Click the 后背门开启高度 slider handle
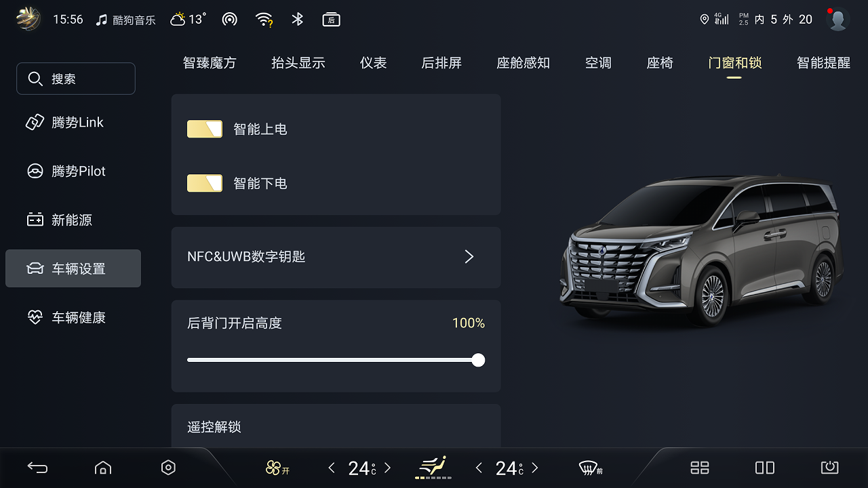 coord(478,360)
